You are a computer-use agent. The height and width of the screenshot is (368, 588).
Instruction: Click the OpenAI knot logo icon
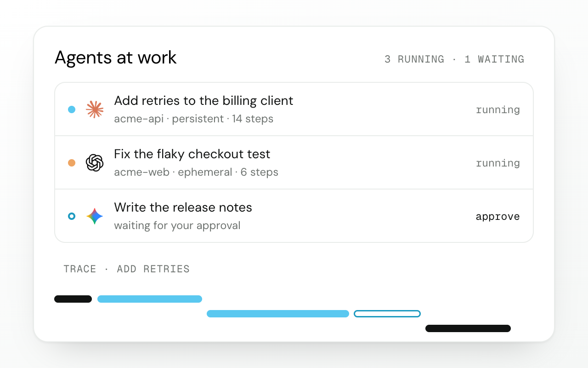point(95,163)
